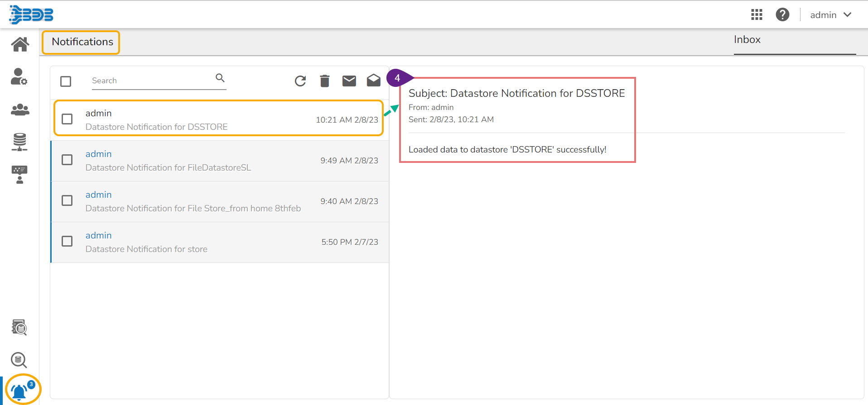This screenshot has height=405, width=868.
Task: Refresh the notifications list
Action: tap(300, 81)
